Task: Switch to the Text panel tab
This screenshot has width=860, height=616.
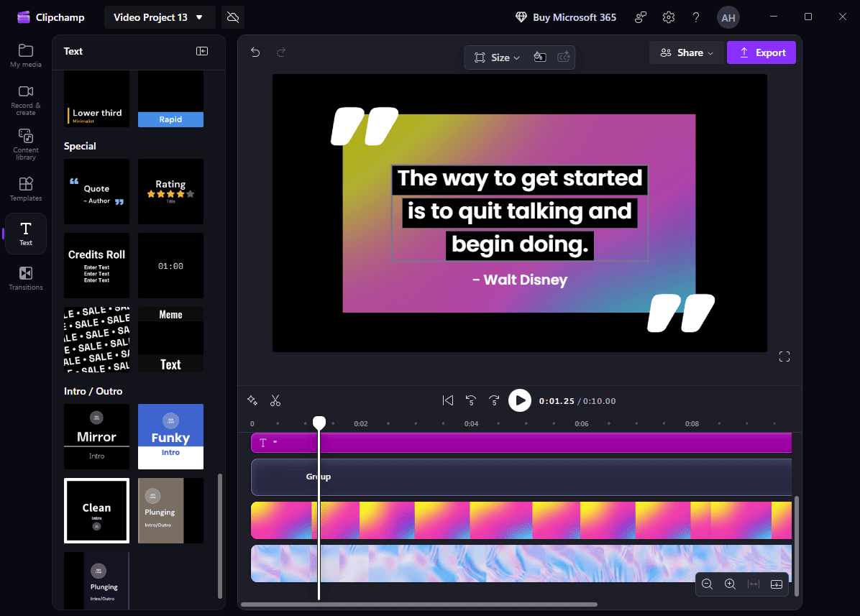Action: coord(25,233)
